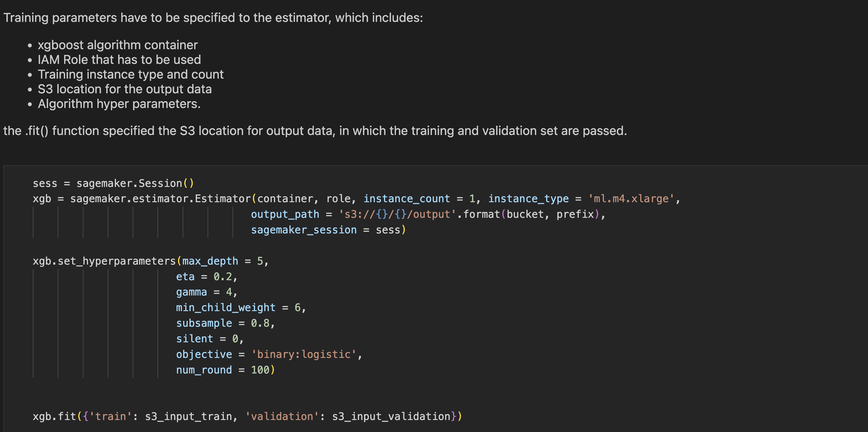Click the 'instance_count' parameter in code
The width and height of the screenshot is (868, 432).
click(x=406, y=199)
